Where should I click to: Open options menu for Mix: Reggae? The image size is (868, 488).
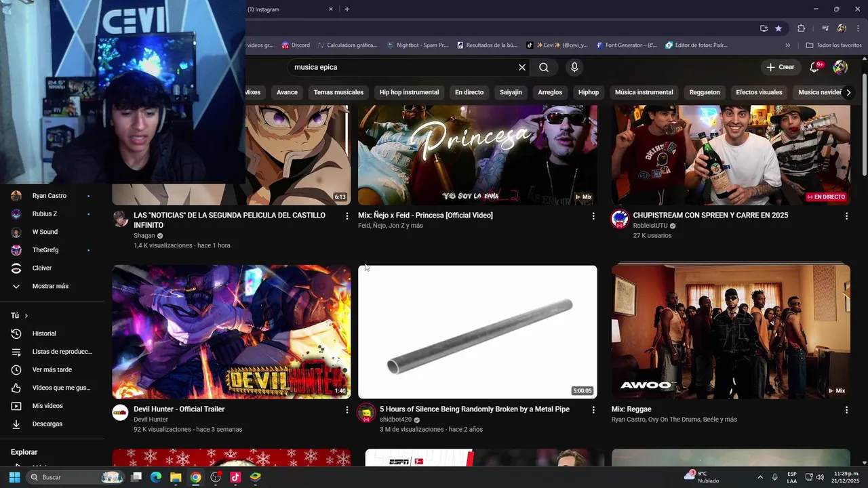click(x=846, y=410)
